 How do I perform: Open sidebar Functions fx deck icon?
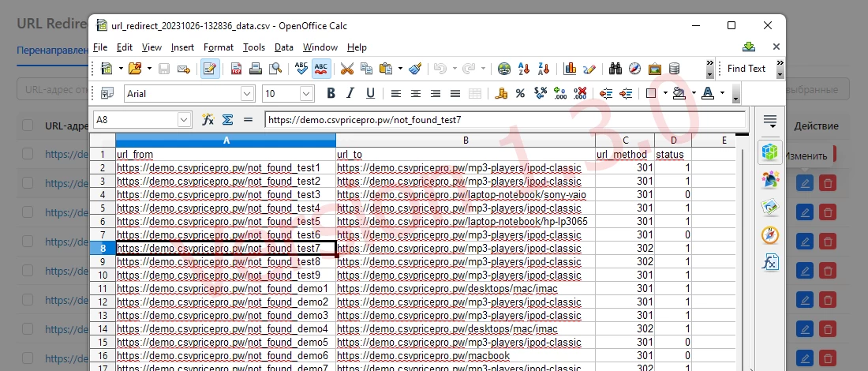point(770,262)
